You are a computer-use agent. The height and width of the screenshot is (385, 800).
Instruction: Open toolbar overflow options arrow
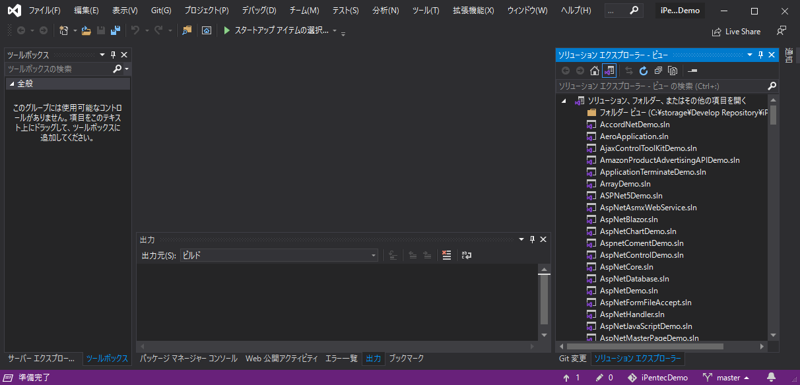(343, 33)
